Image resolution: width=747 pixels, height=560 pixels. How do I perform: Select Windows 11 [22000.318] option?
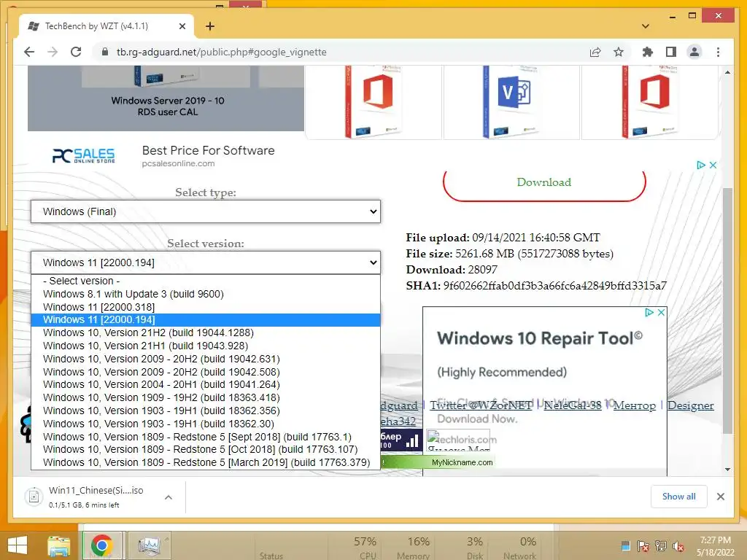pyautogui.click(x=206, y=307)
